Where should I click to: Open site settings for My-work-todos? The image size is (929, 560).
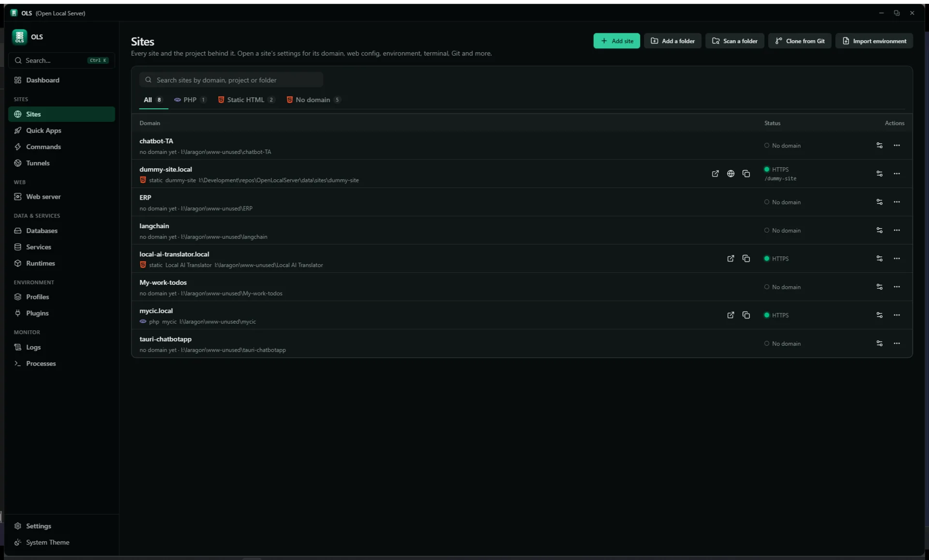point(879,287)
